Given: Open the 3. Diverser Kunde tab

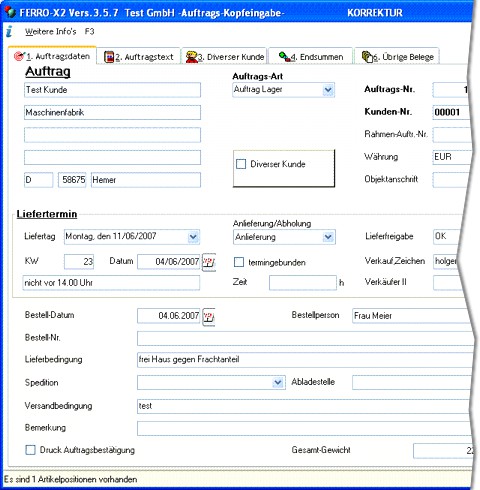Looking at the screenshot, I should [x=225, y=57].
